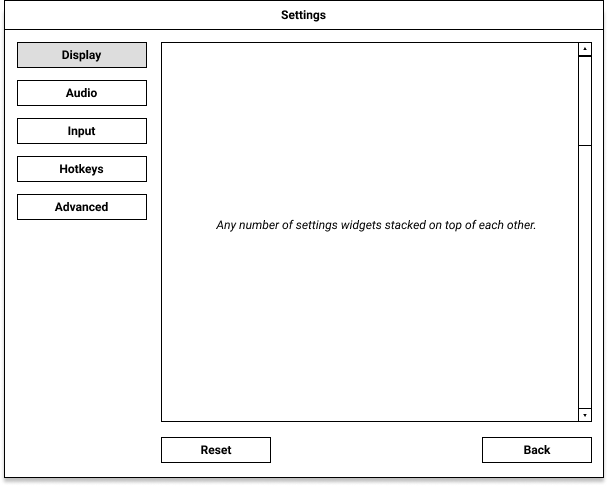Select the Display settings category

82,55
